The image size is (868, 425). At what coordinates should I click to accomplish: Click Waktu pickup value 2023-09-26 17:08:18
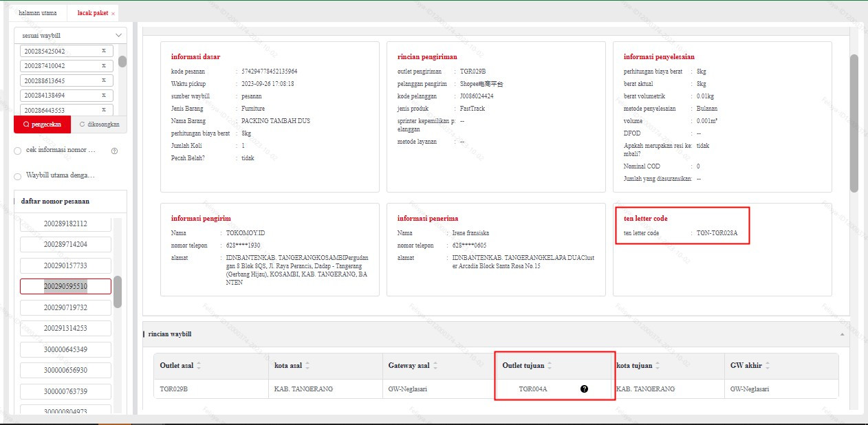pyautogui.click(x=268, y=83)
